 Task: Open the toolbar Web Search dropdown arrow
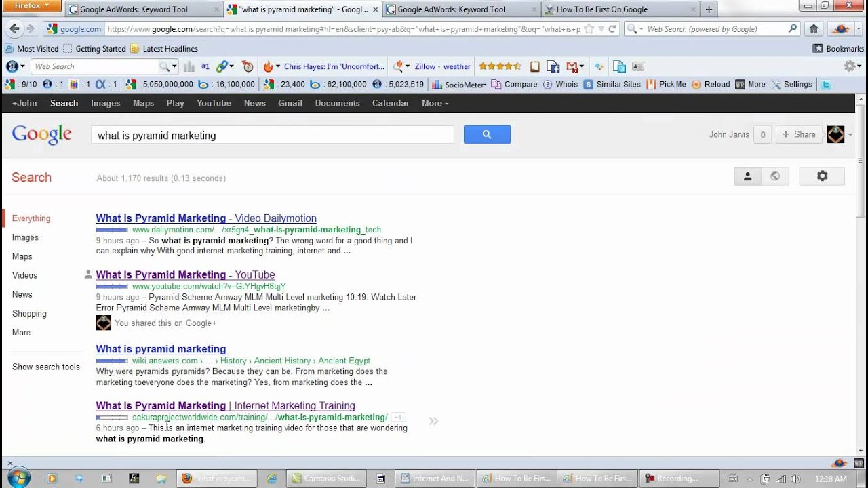pyautogui.click(x=174, y=66)
